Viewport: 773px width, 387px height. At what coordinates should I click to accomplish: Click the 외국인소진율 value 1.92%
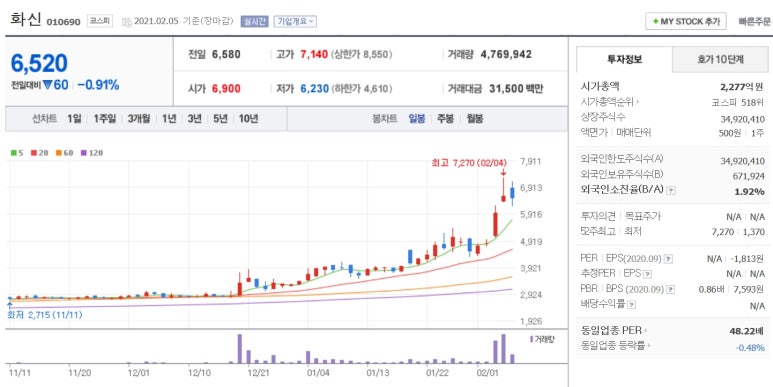(x=749, y=191)
